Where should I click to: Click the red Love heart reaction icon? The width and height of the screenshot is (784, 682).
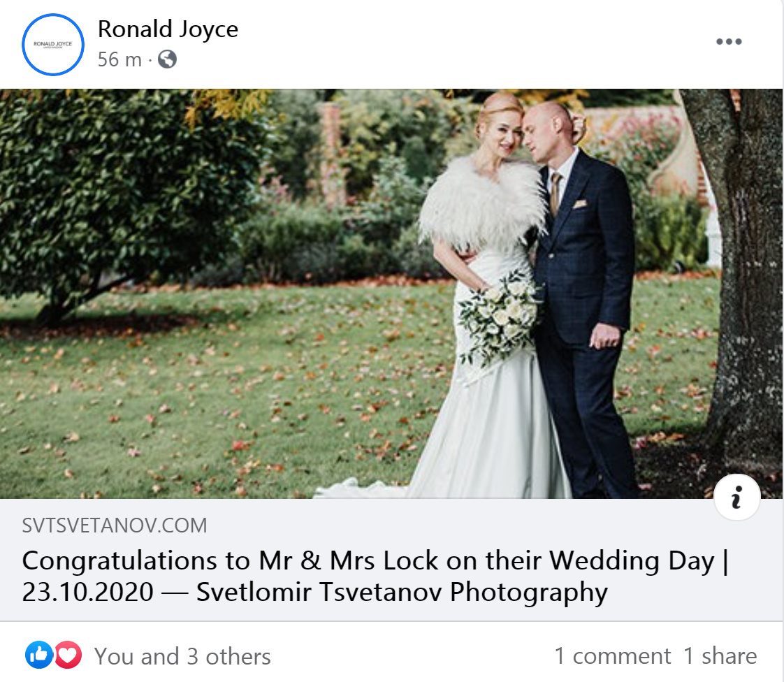coord(68,655)
